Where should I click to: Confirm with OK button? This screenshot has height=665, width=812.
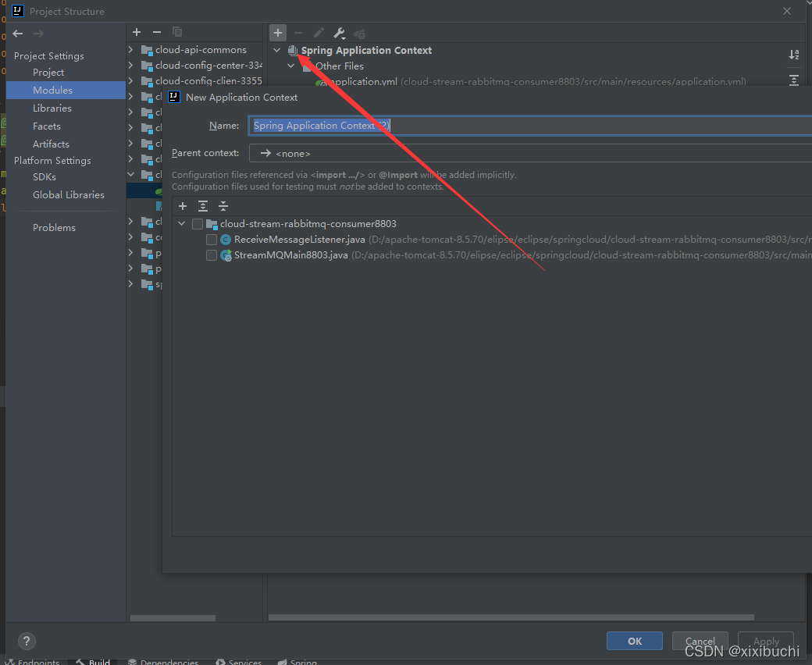(634, 642)
